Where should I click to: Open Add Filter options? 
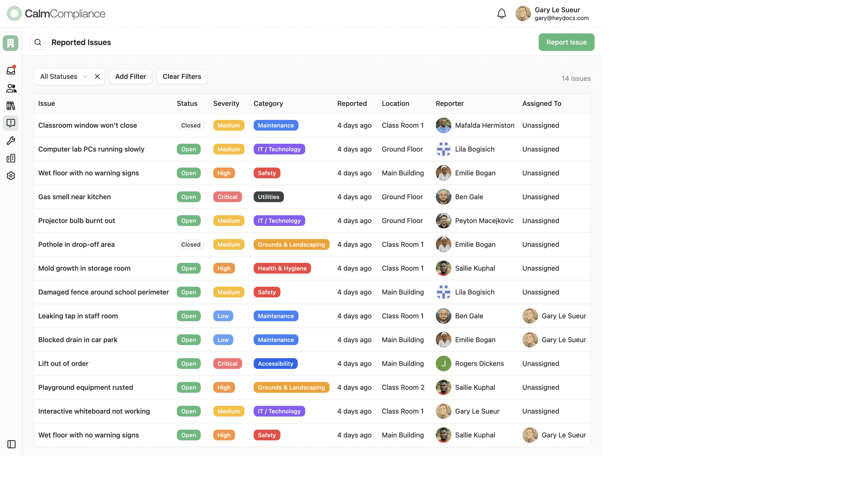coord(131,76)
